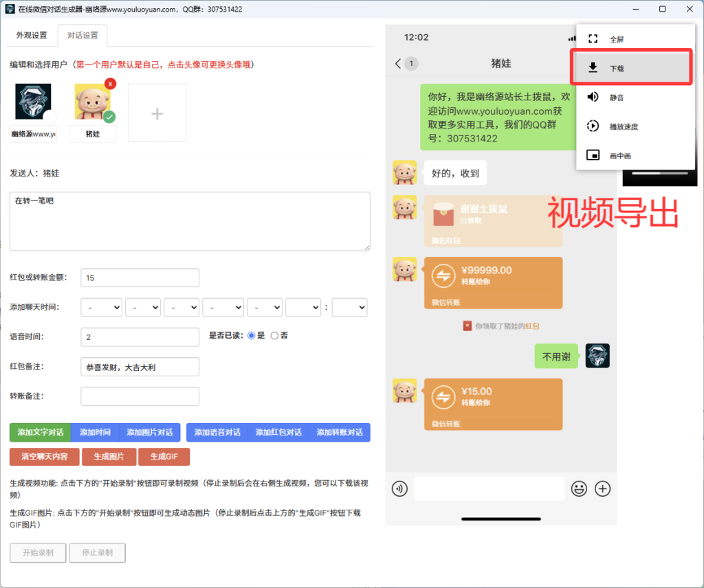Minimize the application window

click(636, 9)
